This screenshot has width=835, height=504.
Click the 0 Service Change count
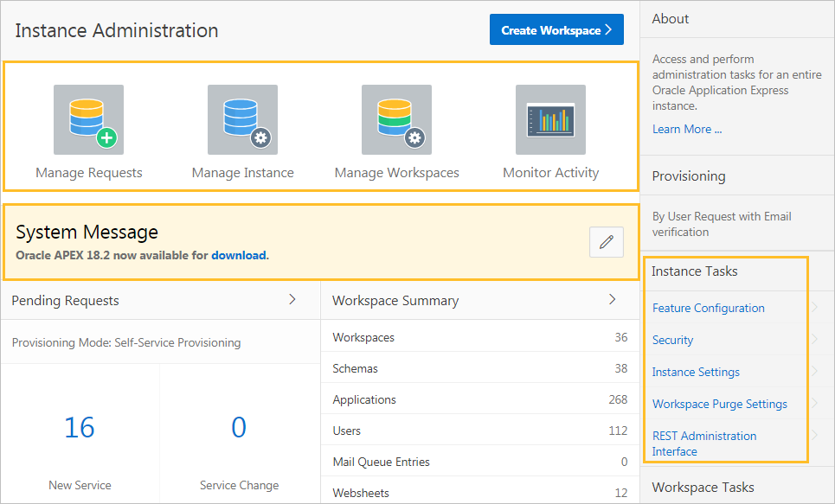(x=239, y=427)
